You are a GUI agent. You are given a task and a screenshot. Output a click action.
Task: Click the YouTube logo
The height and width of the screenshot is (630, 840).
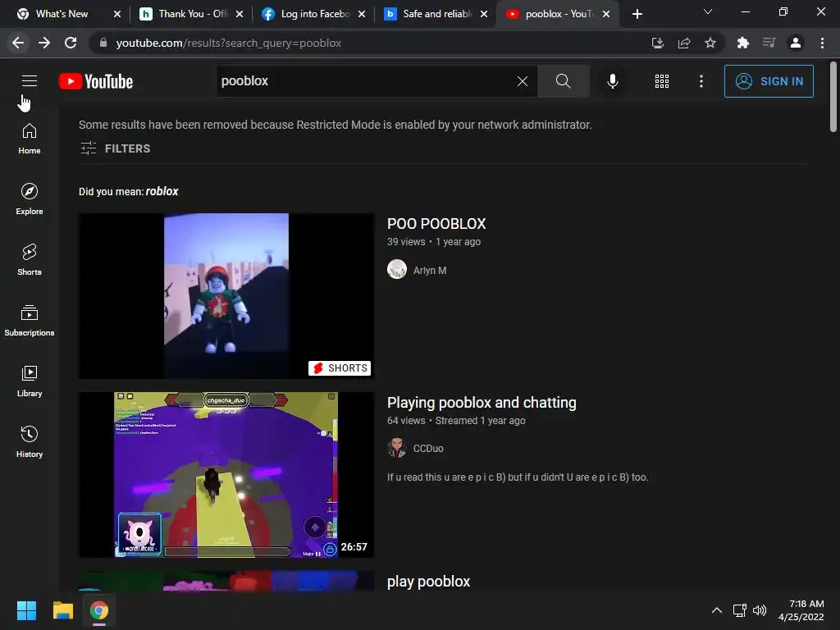coord(96,81)
